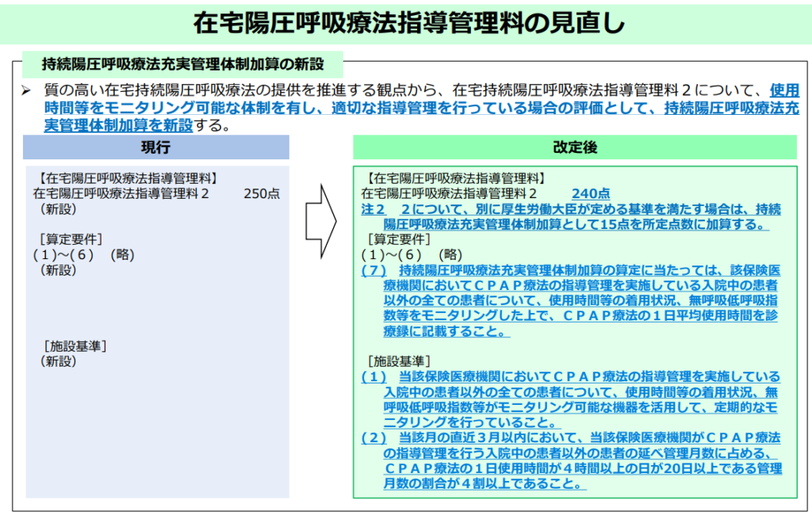Click underlined item (1) under 改定後 施設基準
The image size is (812, 519).
point(571,399)
